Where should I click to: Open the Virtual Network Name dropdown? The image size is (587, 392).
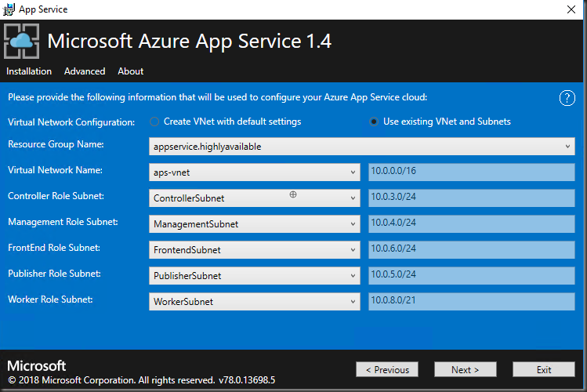pos(353,172)
